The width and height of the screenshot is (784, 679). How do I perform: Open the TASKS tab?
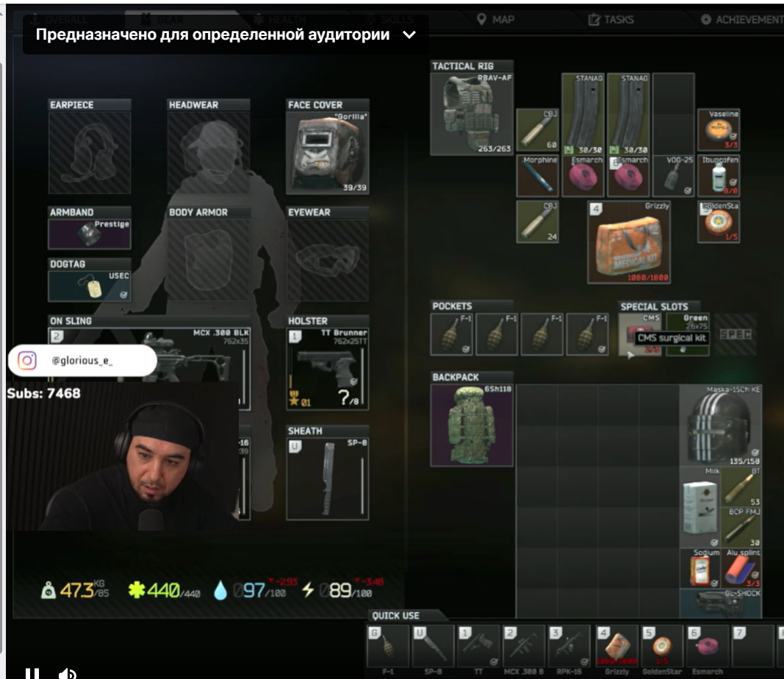(611, 20)
